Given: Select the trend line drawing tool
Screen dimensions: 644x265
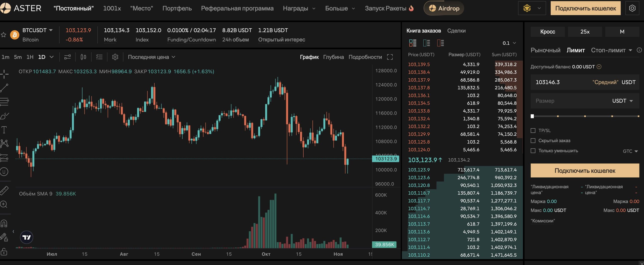Looking at the screenshot, I should coord(4,88).
